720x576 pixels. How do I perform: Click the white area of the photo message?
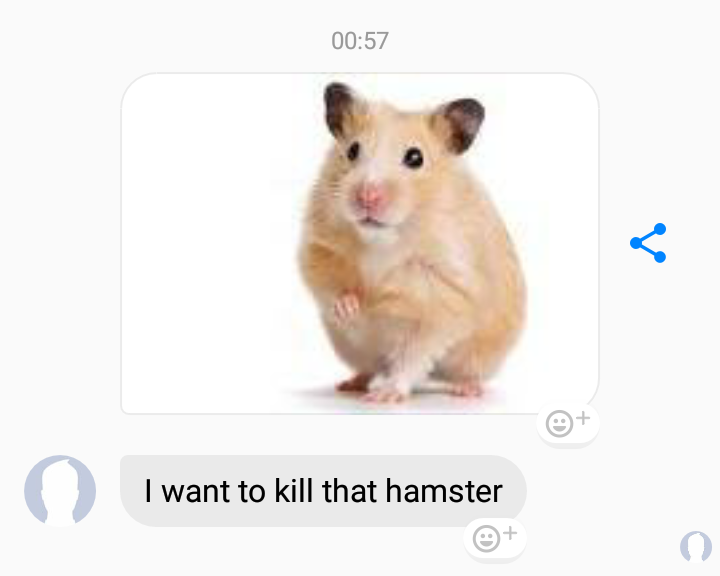(202, 243)
